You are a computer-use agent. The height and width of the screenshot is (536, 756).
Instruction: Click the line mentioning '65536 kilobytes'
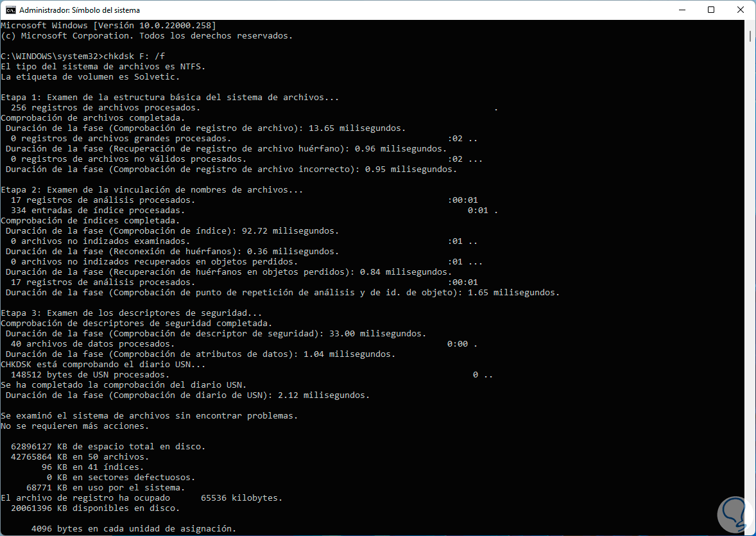(x=142, y=498)
